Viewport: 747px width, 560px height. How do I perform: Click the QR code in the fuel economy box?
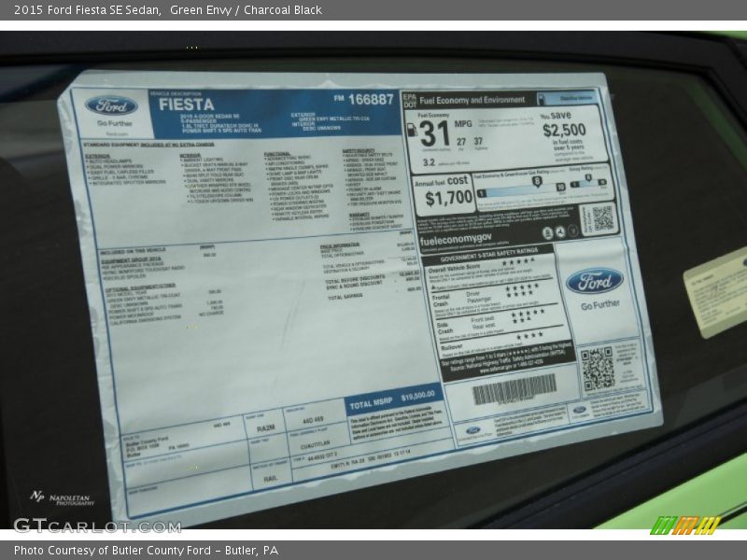(x=601, y=219)
